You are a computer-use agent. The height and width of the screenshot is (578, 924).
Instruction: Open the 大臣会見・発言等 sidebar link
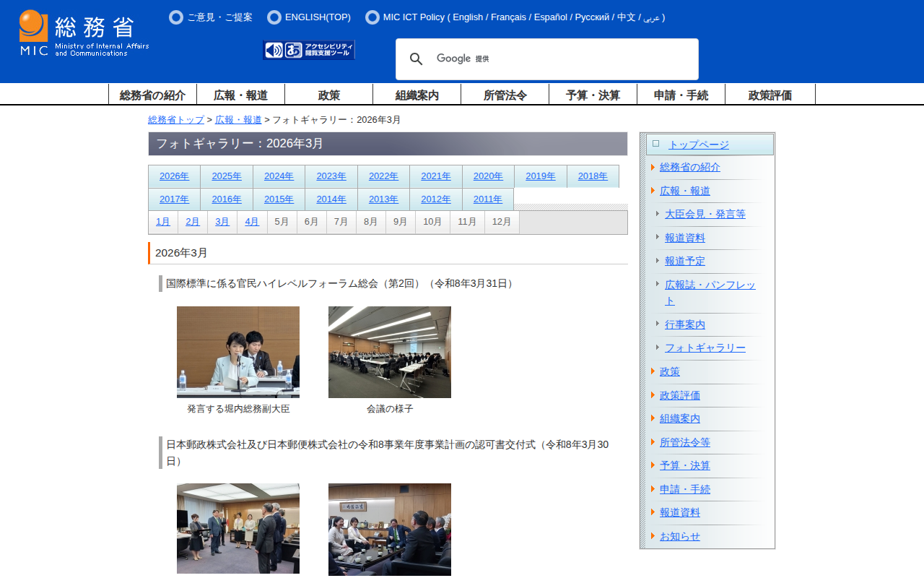point(705,214)
